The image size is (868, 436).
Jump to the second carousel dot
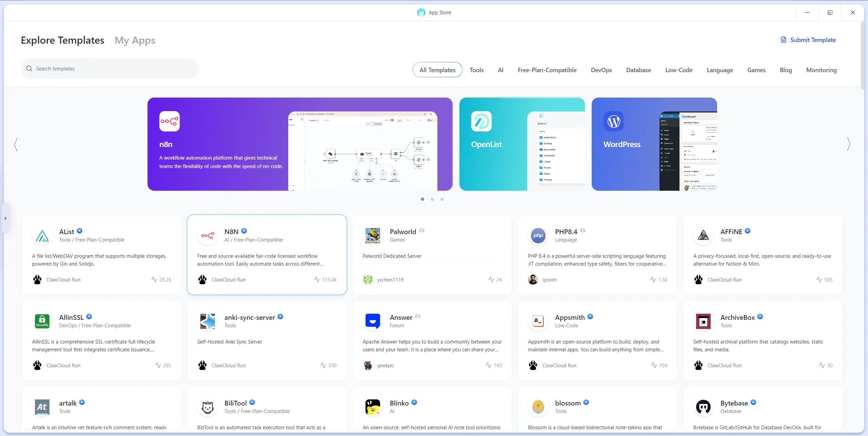tap(432, 199)
